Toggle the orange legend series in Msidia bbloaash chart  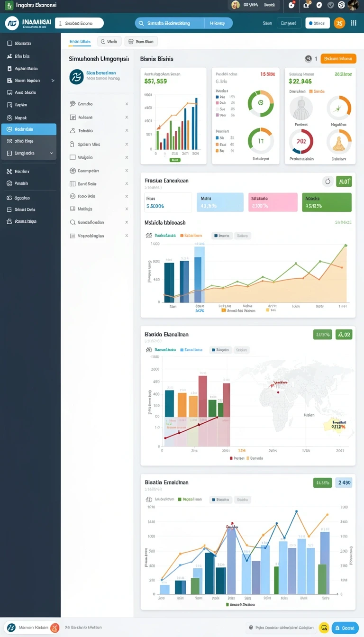(191, 235)
